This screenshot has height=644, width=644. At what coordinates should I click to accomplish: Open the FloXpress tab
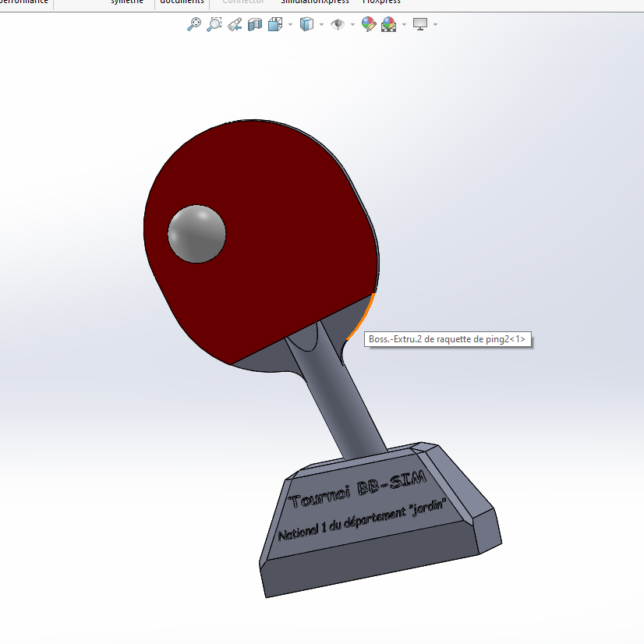(x=381, y=2)
